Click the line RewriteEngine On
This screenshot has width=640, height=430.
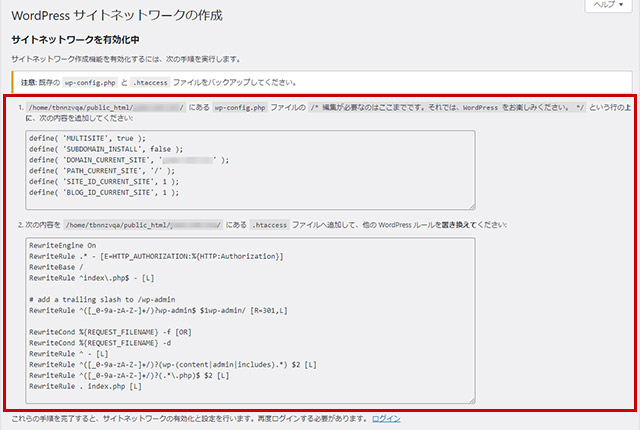click(62, 245)
